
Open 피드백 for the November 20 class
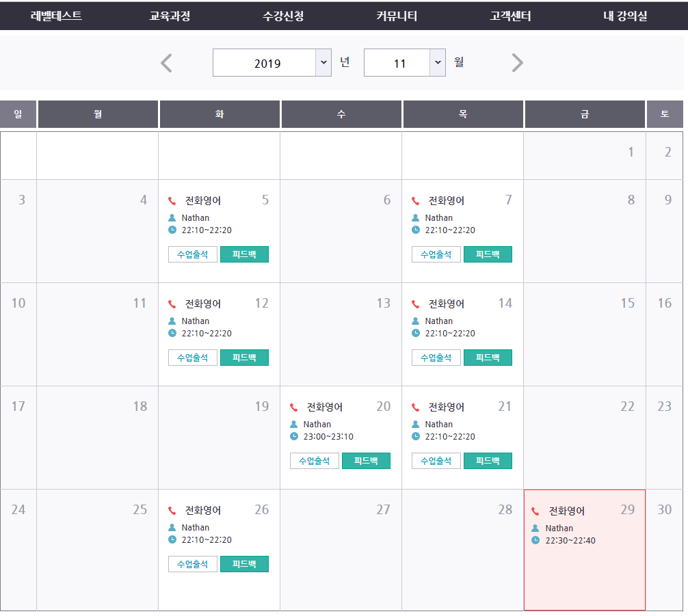tap(366, 461)
